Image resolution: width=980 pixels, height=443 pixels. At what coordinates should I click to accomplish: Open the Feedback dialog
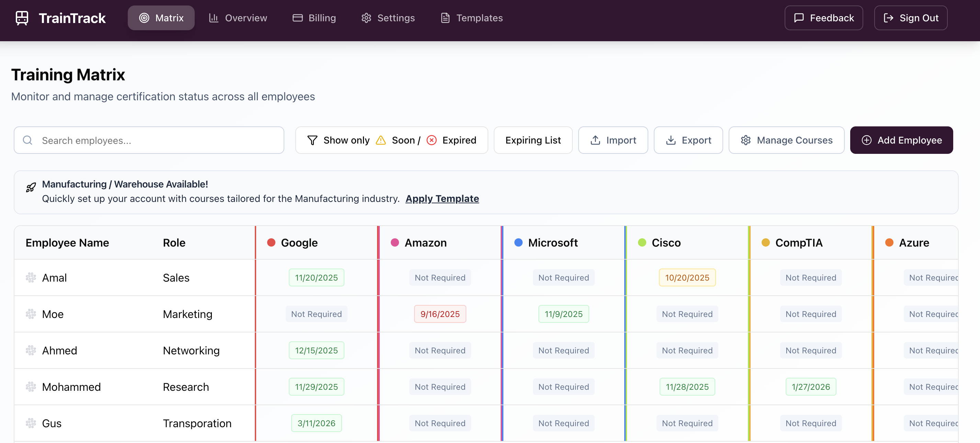pyautogui.click(x=824, y=18)
